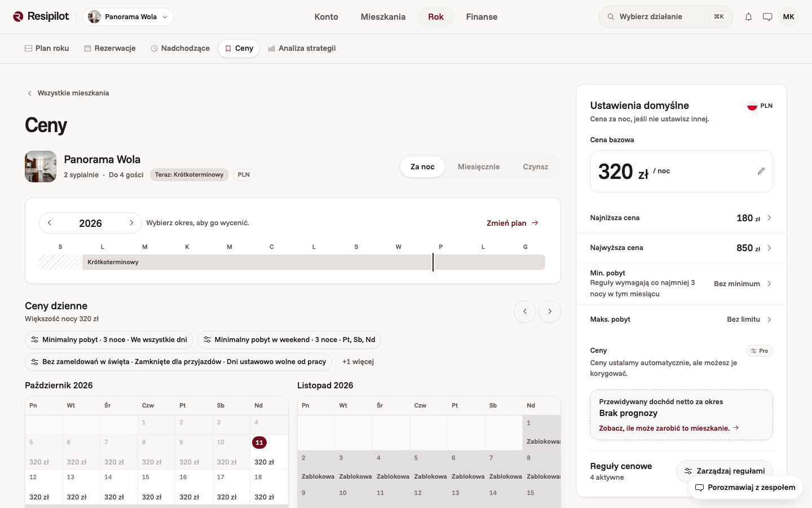Expand the Najwyższa cena setting
Image resolution: width=812 pixels, height=508 pixels.
click(x=681, y=248)
